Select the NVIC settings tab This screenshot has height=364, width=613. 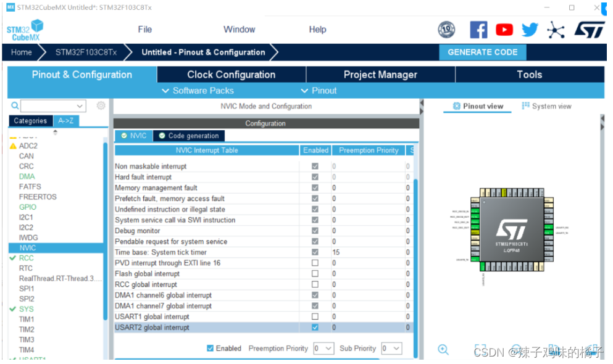[x=134, y=136]
